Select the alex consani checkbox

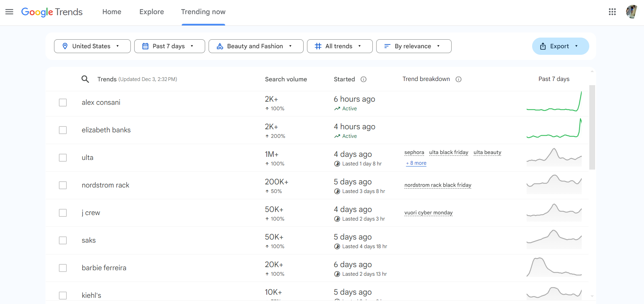click(63, 102)
